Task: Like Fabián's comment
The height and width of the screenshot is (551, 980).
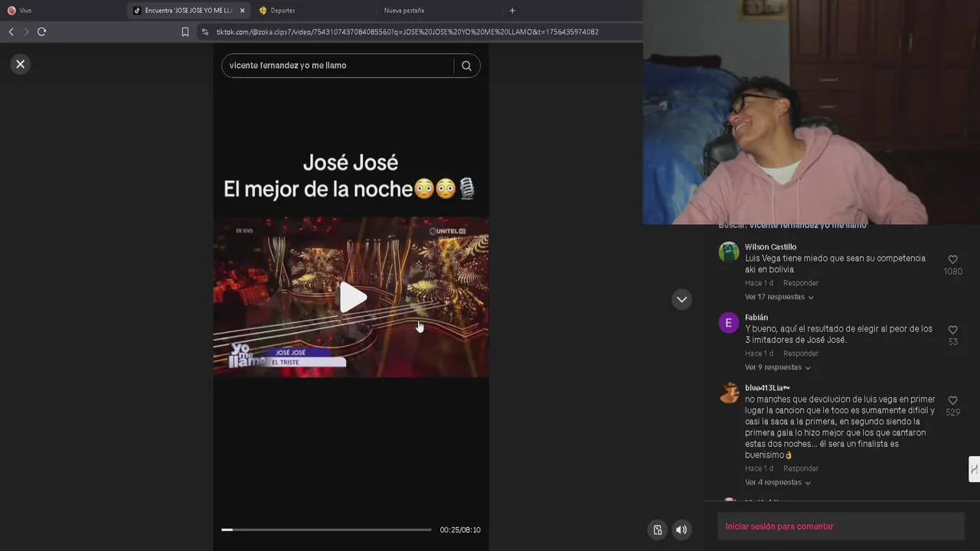Action: [x=952, y=331]
